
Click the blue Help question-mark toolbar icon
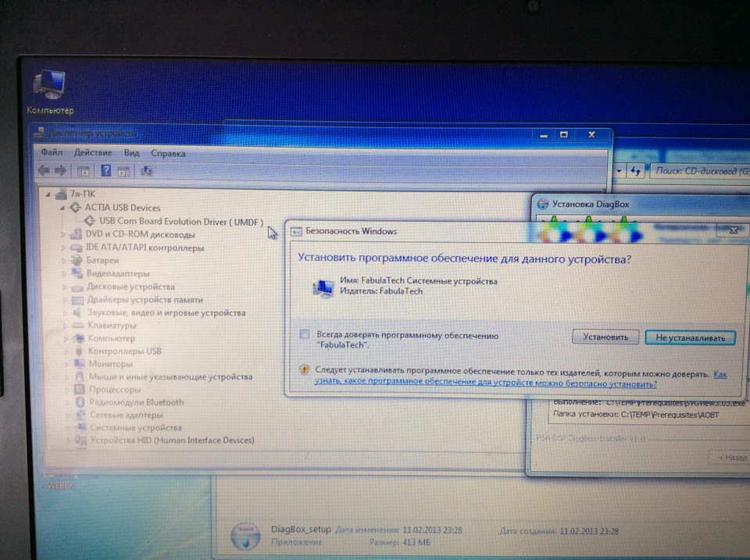click(105, 170)
